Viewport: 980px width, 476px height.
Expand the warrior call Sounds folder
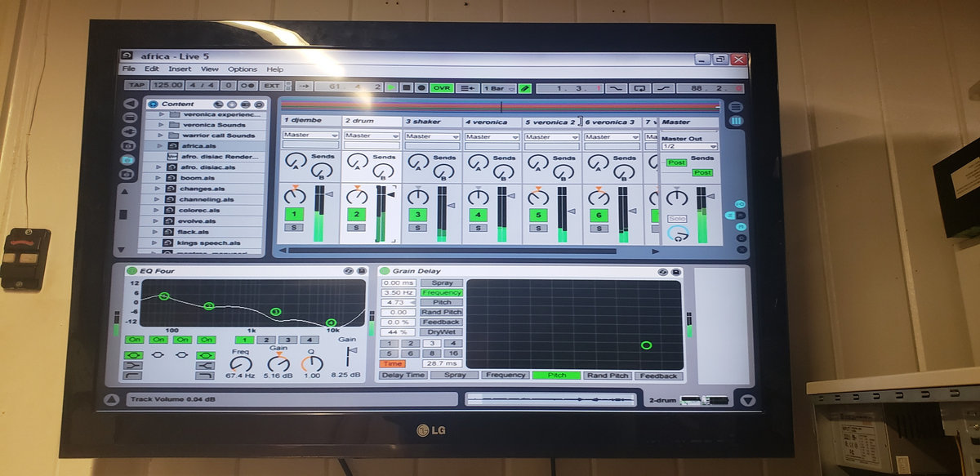coord(161,136)
